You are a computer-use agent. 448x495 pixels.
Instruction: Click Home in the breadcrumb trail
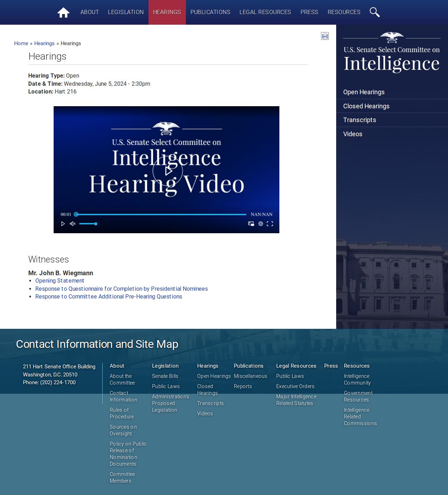point(21,43)
